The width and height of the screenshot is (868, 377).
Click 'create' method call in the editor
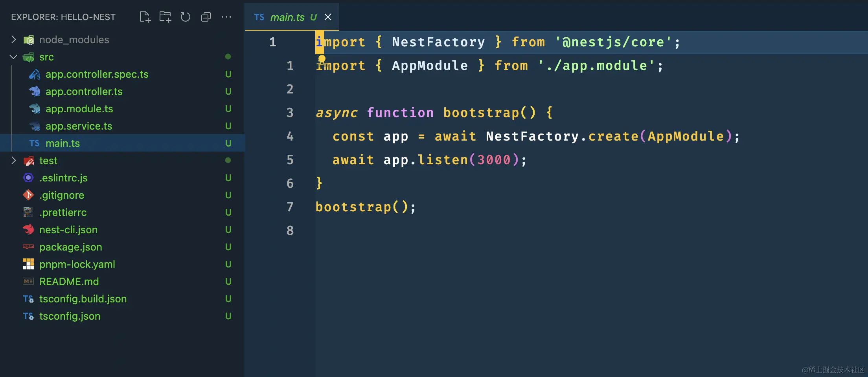(613, 136)
